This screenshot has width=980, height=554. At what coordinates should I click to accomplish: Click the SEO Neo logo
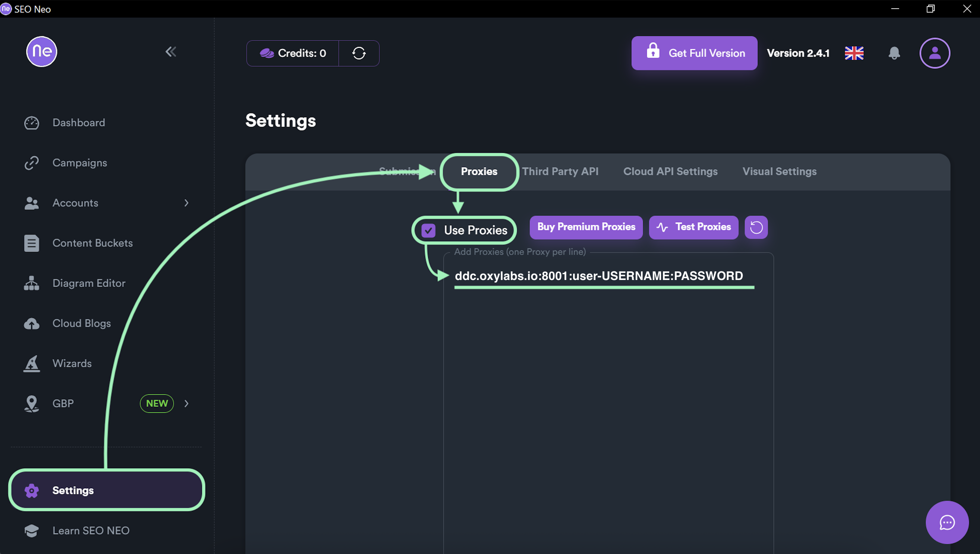[x=41, y=51]
